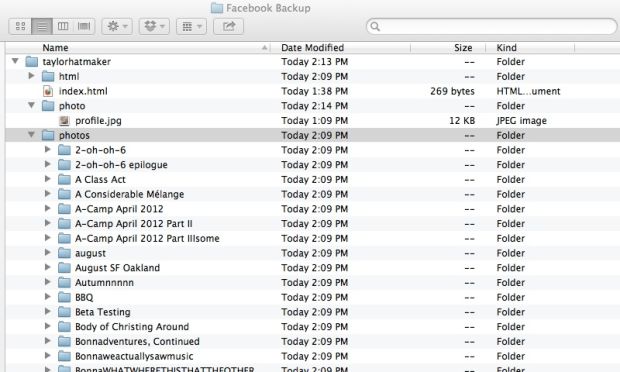Expand the BBQ folder

(48, 297)
